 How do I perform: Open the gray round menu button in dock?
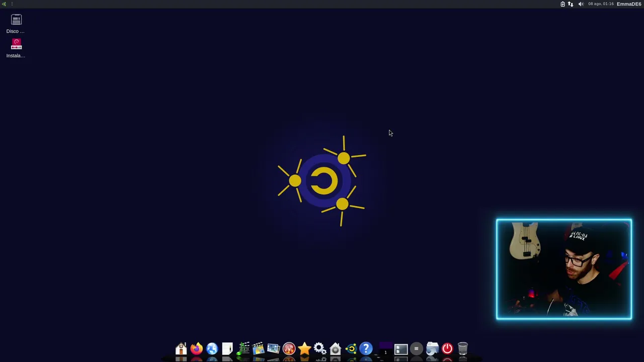416,348
